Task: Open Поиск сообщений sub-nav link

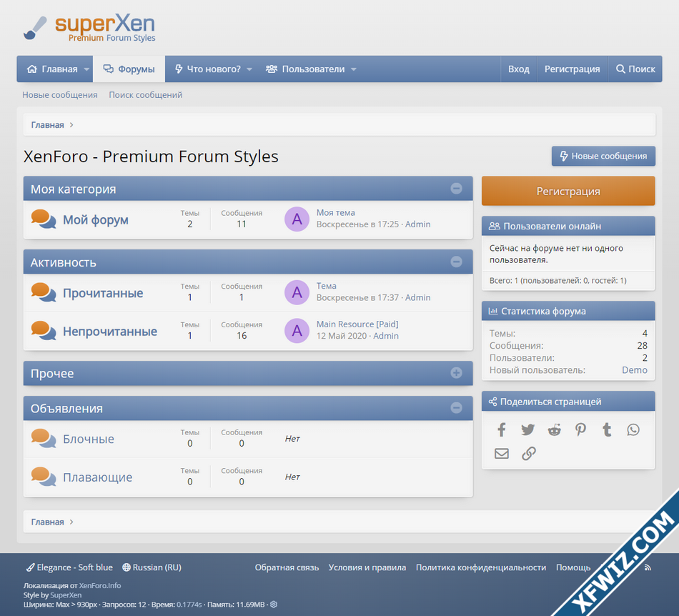Action: [x=146, y=95]
